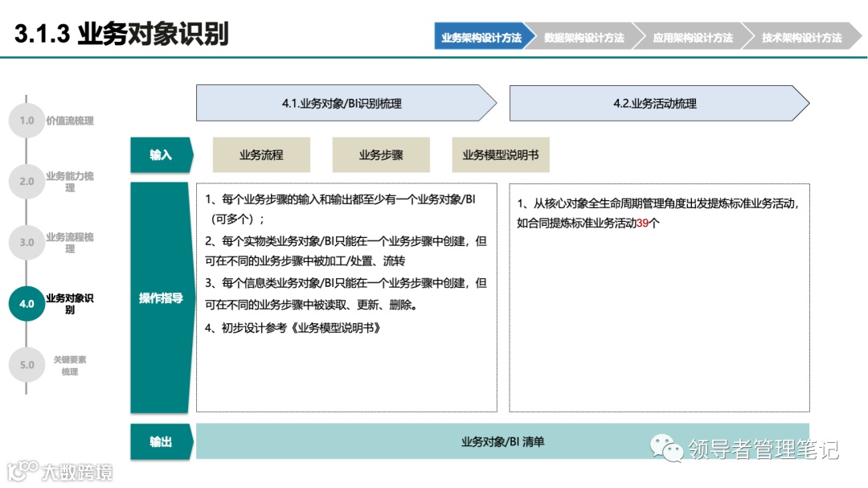Click step circle 2.0
The width and height of the screenshot is (868, 488).
27,181
